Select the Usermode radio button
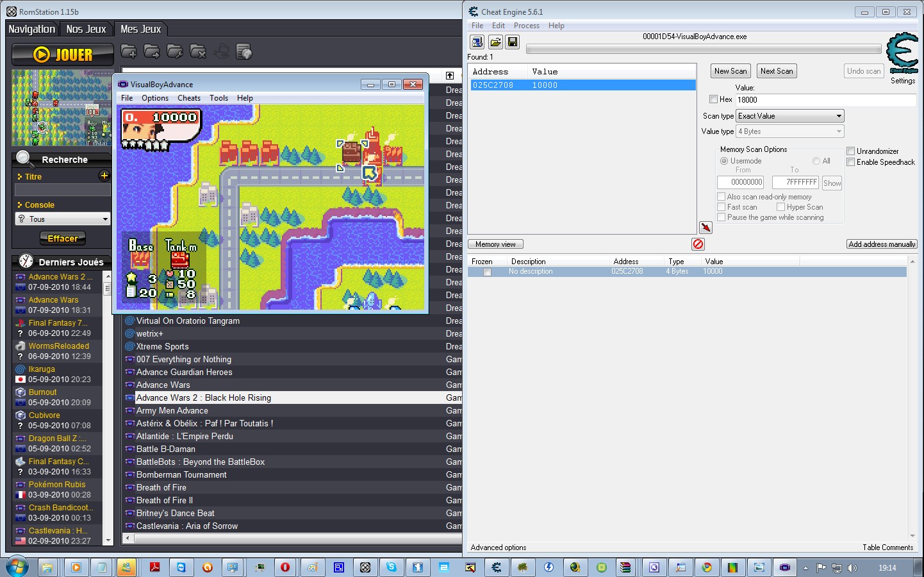This screenshot has height=577, width=924. point(724,161)
